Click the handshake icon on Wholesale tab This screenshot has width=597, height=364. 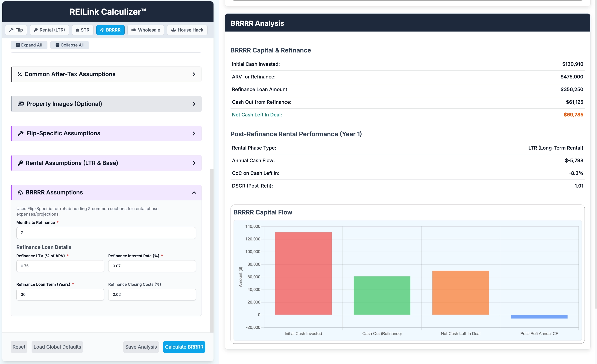point(134,30)
